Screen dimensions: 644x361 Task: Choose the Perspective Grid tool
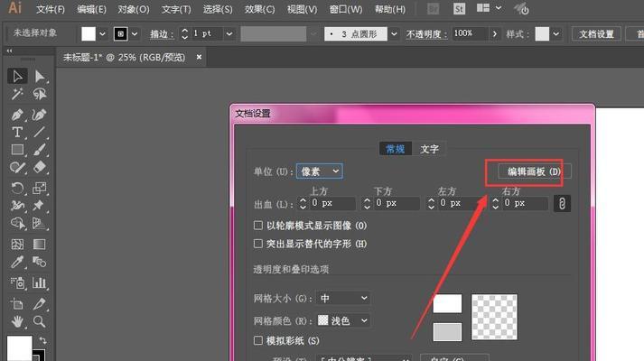[x=40, y=223]
